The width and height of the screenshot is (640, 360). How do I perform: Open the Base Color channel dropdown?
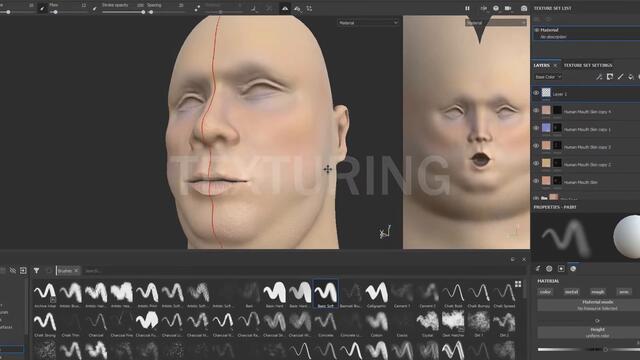point(548,77)
